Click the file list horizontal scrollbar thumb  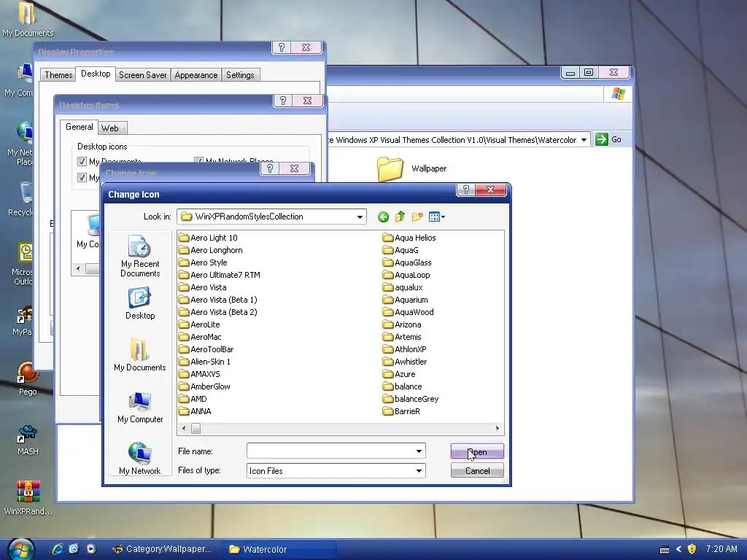point(196,428)
